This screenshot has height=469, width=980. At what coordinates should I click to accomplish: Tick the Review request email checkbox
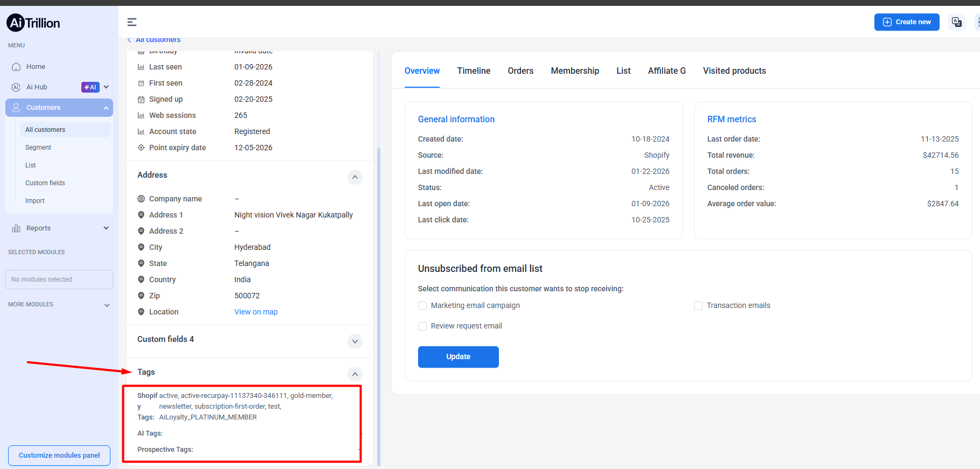(x=422, y=326)
